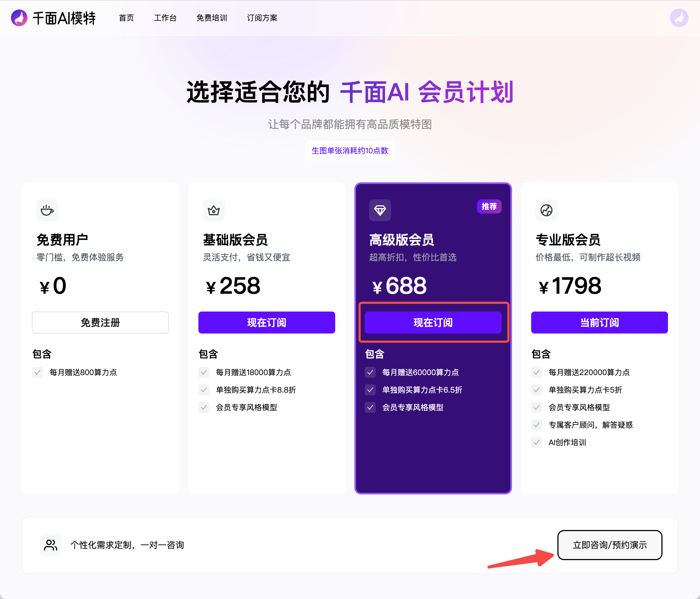Select 订阅方案 in the navigation bar
This screenshot has width=700, height=599.
(x=262, y=18)
